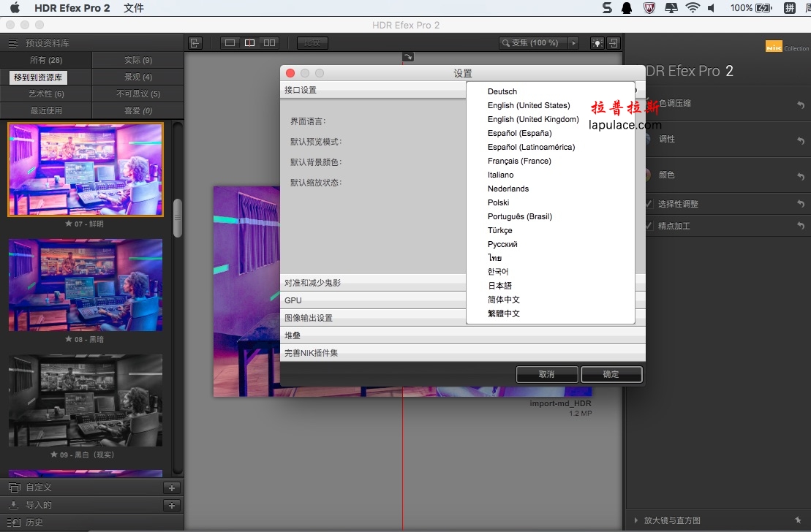Screen dimensions: 811x532
Task: Click the preset list scrollbar handle
Action: pos(178,218)
